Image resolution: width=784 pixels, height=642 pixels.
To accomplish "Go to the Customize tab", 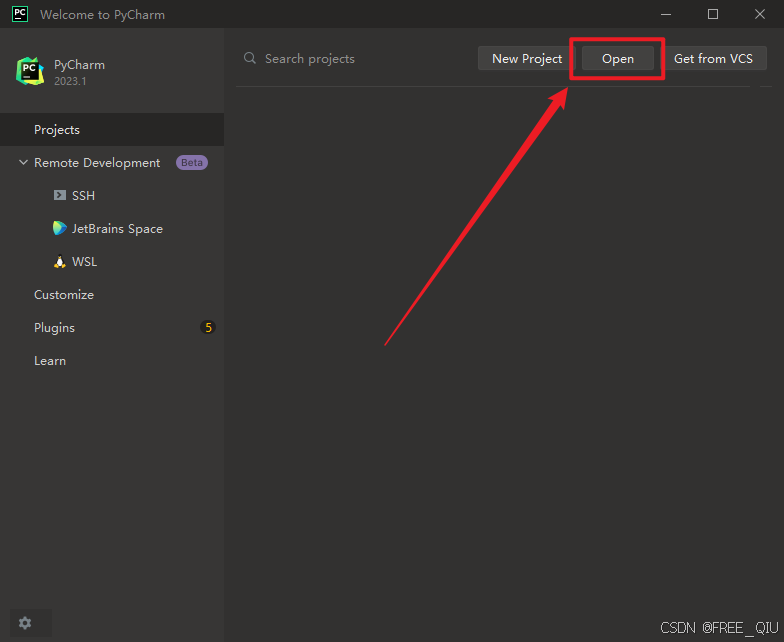I will [64, 294].
